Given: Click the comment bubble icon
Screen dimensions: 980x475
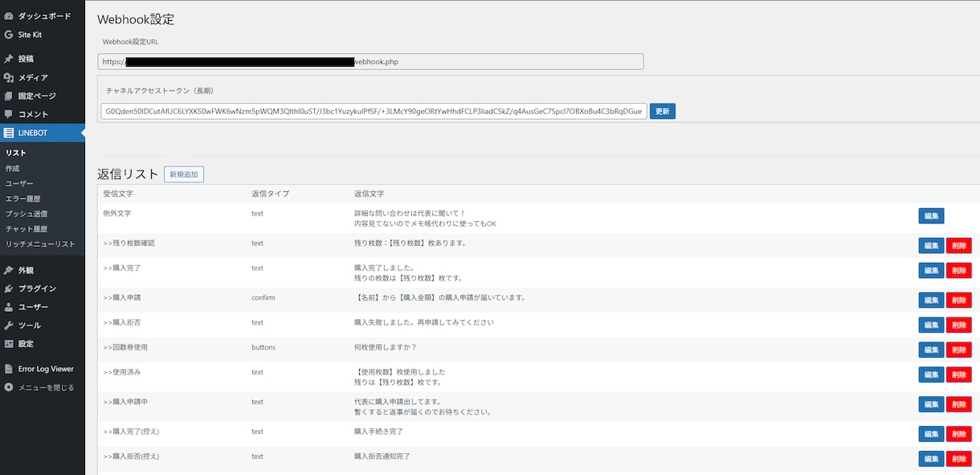Looking at the screenshot, I should pyautogui.click(x=8, y=114).
